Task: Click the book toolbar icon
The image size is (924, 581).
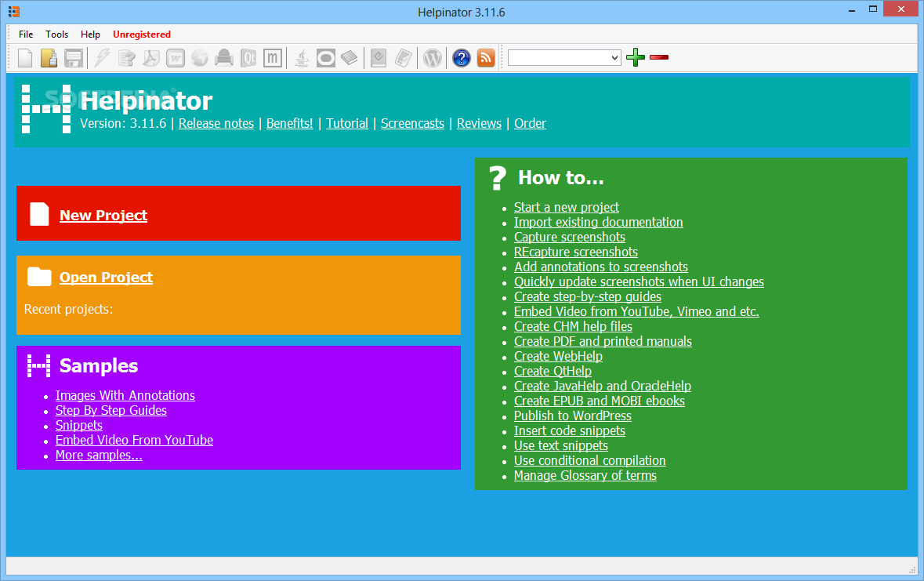Action: (350, 58)
